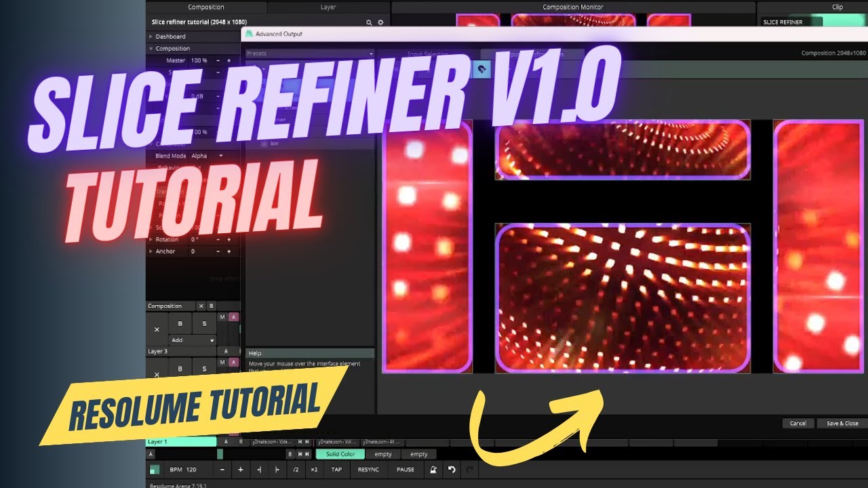Select the Layer 3 label
Image resolution: width=868 pixels, height=488 pixels.
click(x=182, y=352)
